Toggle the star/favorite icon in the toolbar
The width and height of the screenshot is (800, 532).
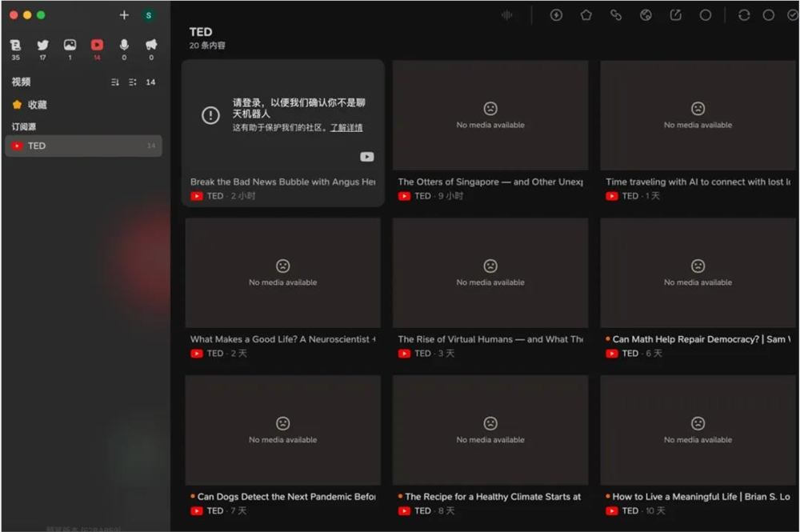pos(586,14)
